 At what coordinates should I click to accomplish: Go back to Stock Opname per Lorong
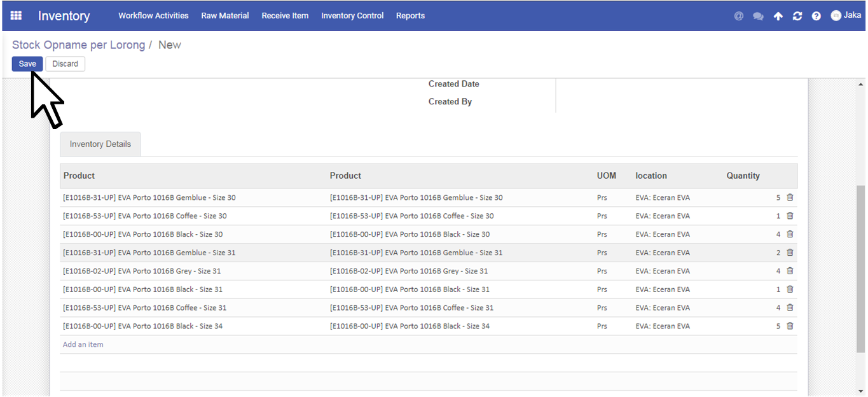(x=78, y=45)
